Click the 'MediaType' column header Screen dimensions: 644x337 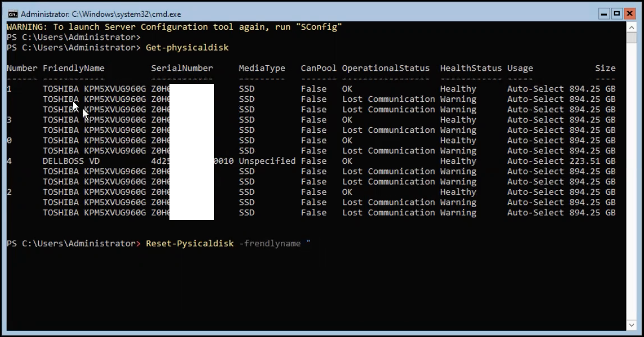point(262,68)
